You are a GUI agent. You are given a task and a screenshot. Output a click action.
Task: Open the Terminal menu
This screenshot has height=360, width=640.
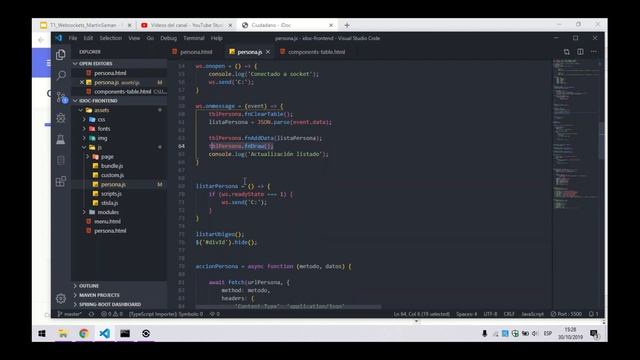click(194, 38)
